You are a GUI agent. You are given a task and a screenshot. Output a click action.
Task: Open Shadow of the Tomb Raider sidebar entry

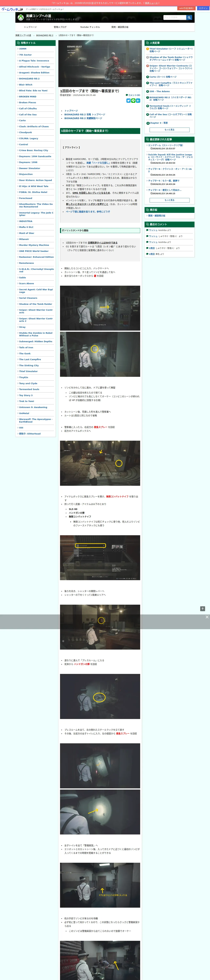[36, 304]
